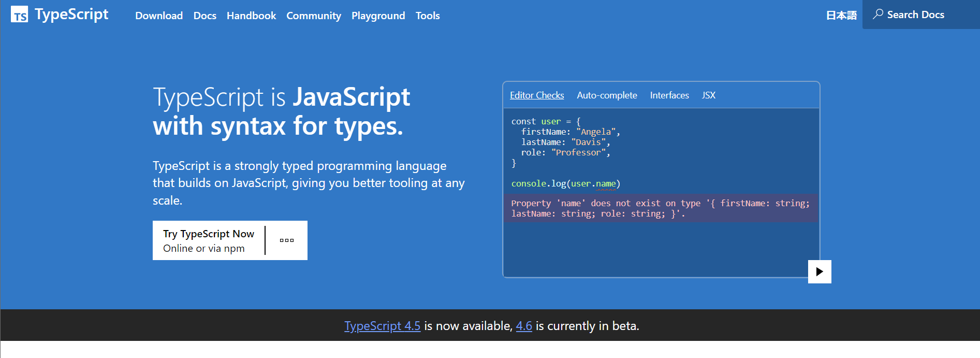Open the 4.6 beta link
Viewport: 980px width, 358px height.
click(x=524, y=326)
